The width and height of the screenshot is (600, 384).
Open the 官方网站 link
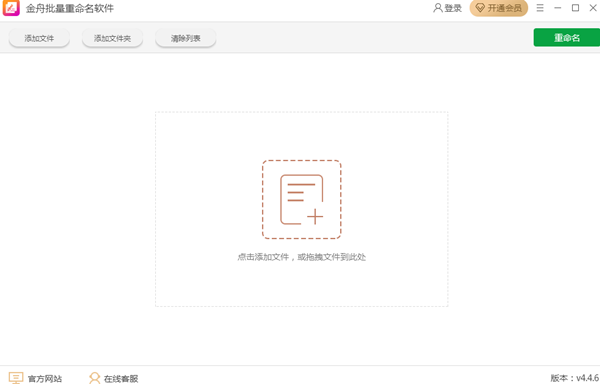[45, 379]
